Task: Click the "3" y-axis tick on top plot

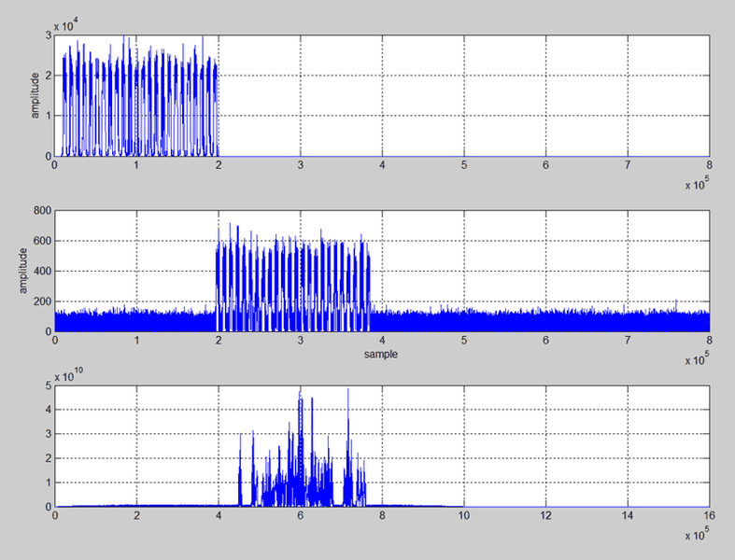Action: pyautogui.click(x=47, y=35)
